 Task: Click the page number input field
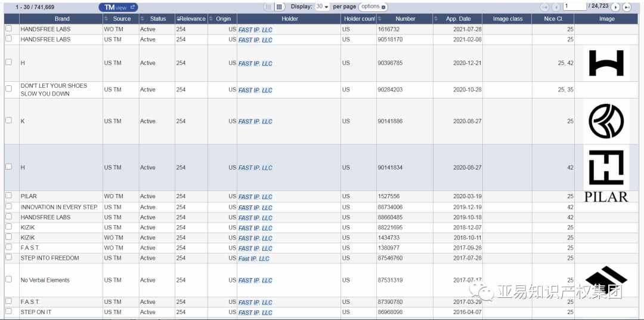coord(575,6)
